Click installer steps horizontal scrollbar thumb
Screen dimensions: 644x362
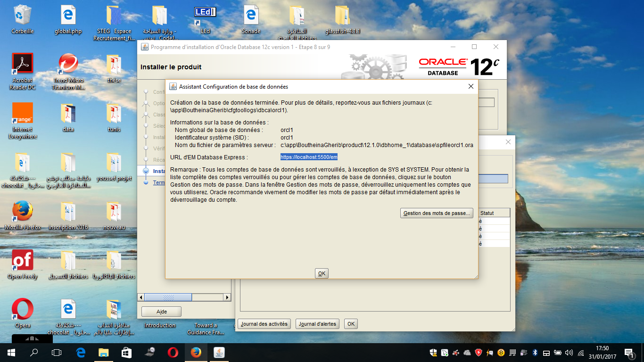pos(168,297)
